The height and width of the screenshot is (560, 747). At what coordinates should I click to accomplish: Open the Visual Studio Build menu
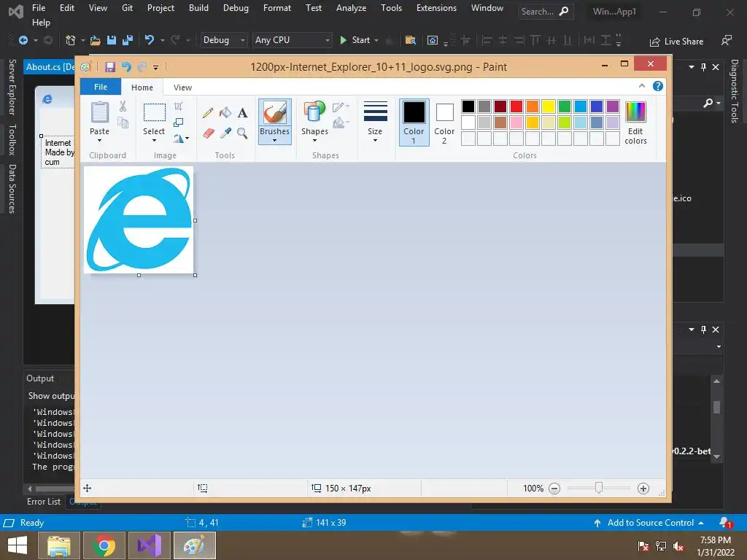tap(198, 7)
